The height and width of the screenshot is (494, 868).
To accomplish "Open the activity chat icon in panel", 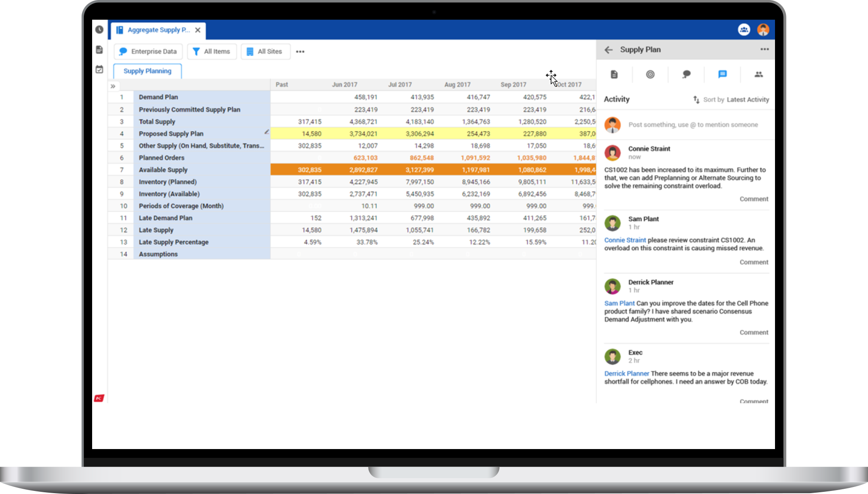I will [x=722, y=75].
